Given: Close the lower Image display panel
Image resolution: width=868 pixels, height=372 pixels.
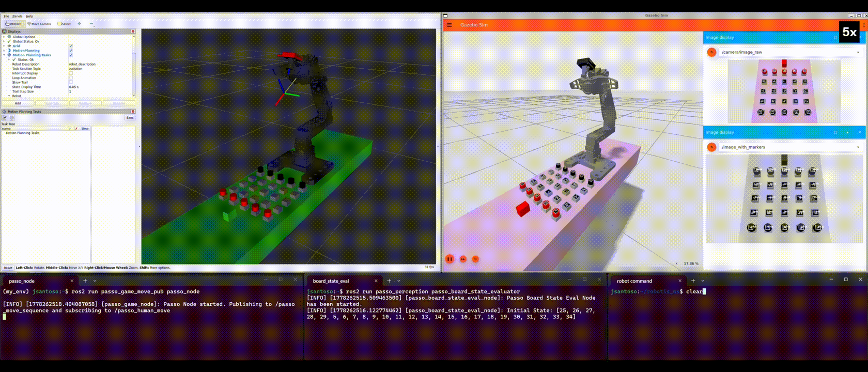Looking at the screenshot, I should click(860, 132).
